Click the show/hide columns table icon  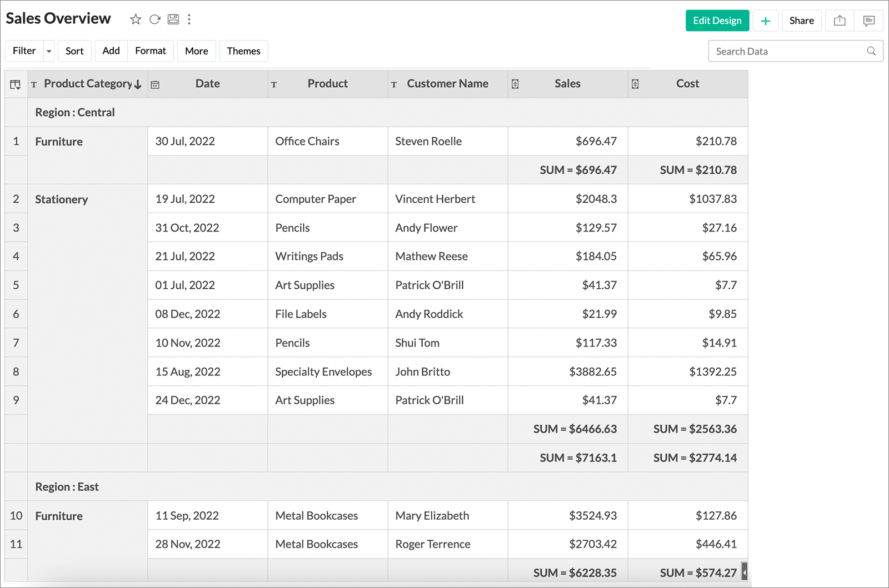coord(16,84)
